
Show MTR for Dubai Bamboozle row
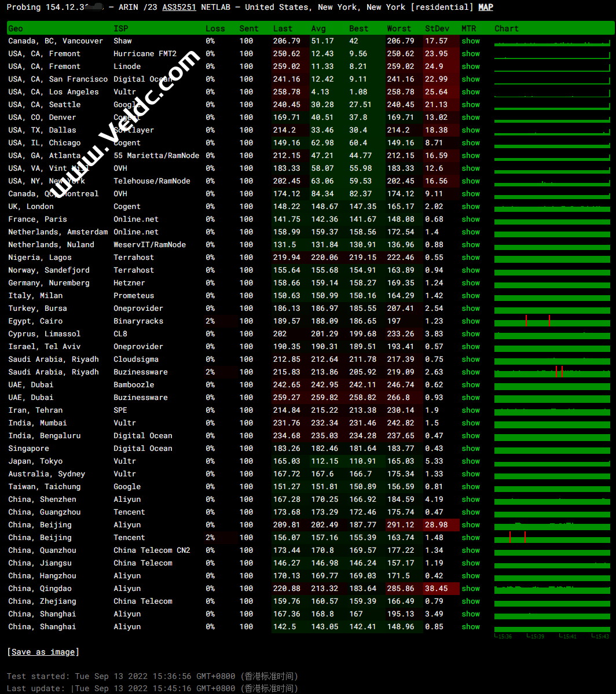470,385
